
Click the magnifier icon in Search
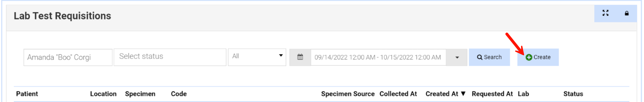coord(480,57)
